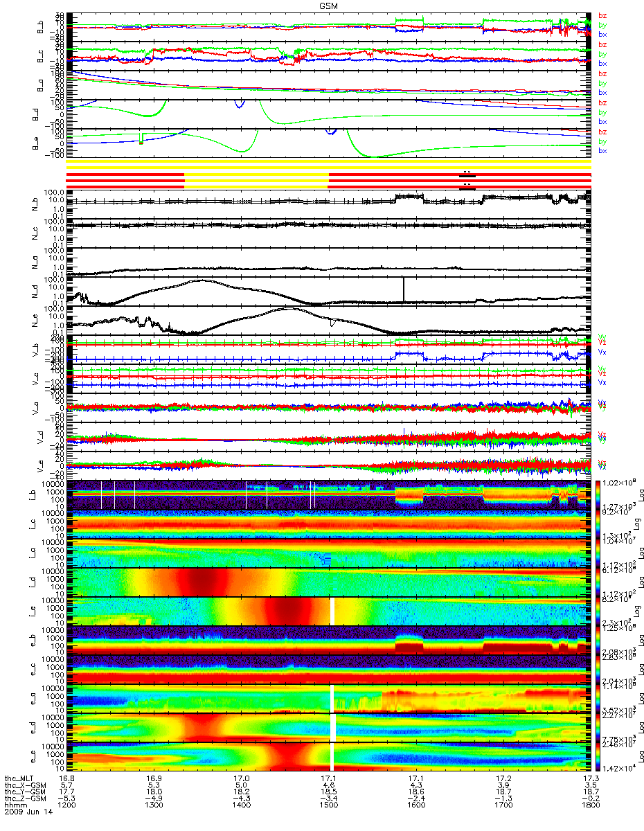Select the 1200 time tick label
This screenshot has height=831, width=644.
[66, 806]
